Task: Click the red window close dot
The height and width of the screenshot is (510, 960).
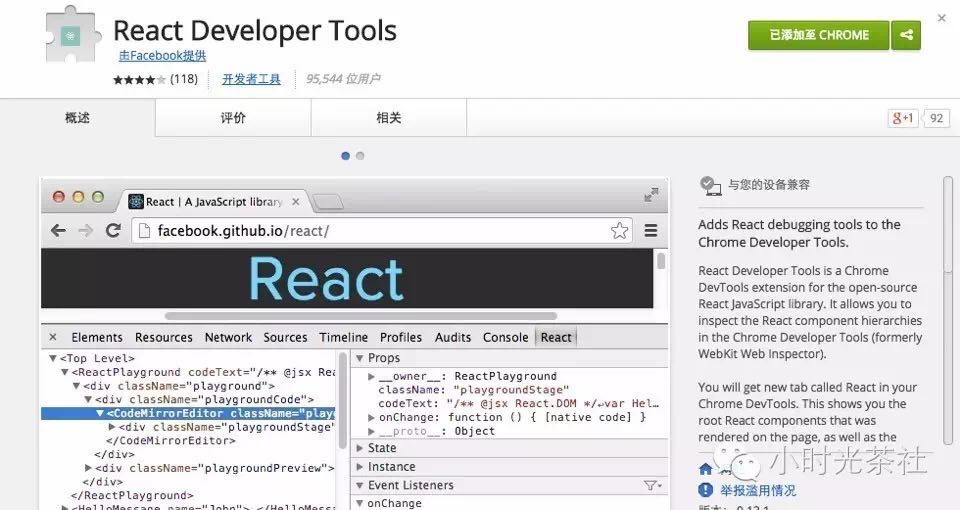Action: [59, 197]
